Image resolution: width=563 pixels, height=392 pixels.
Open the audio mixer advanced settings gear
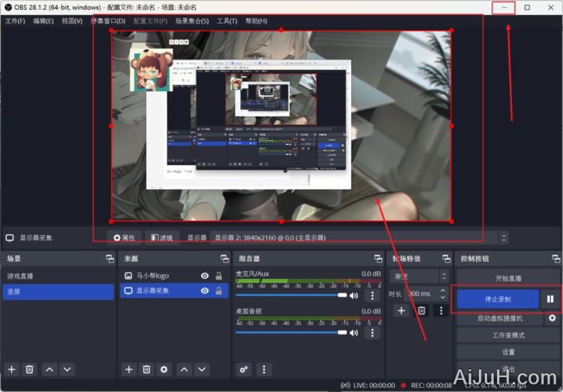(244, 369)
